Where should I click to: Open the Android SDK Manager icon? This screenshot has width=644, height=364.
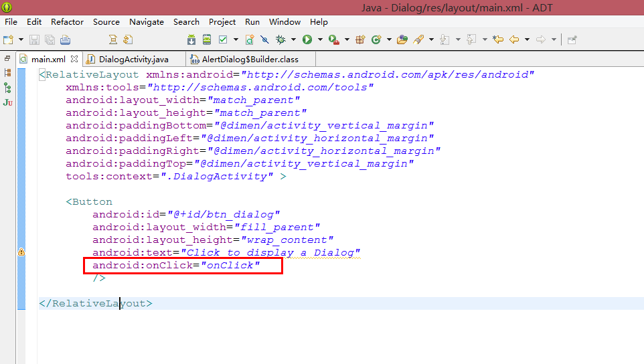click(x=191, y=39)
